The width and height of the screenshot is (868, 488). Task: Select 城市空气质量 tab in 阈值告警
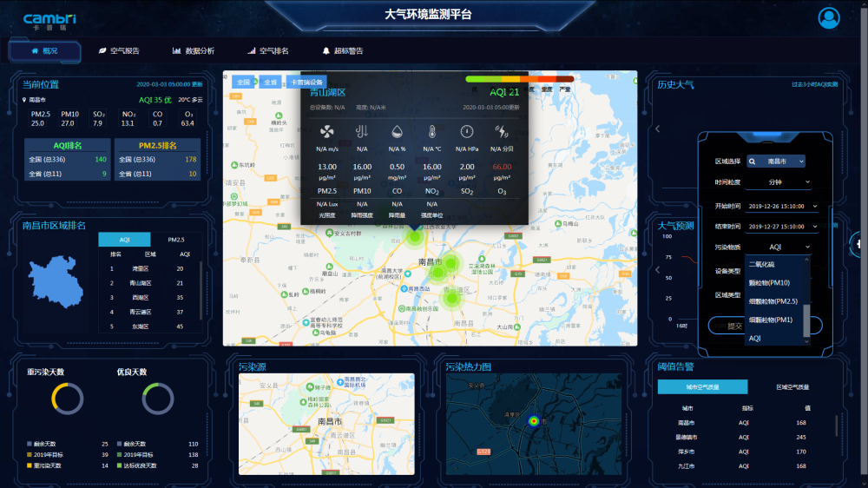[x=702, y=387]
